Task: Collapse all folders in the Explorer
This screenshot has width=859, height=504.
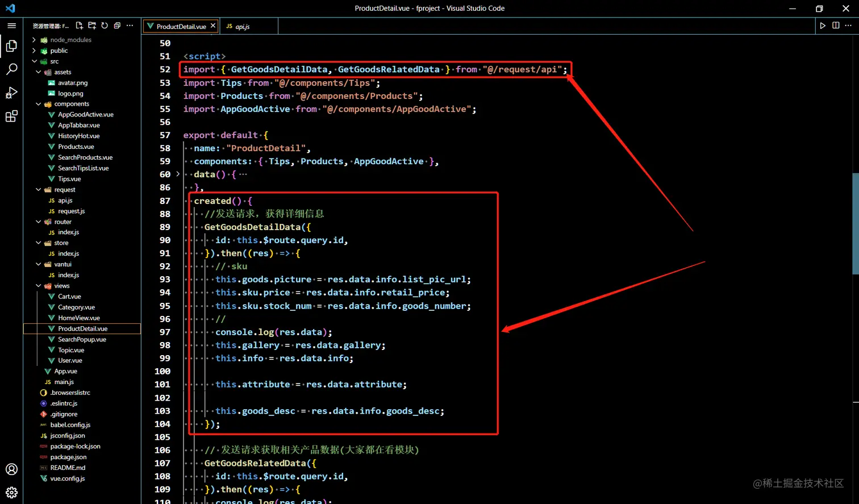Action: pyautogui.click(x=117, y=26)
